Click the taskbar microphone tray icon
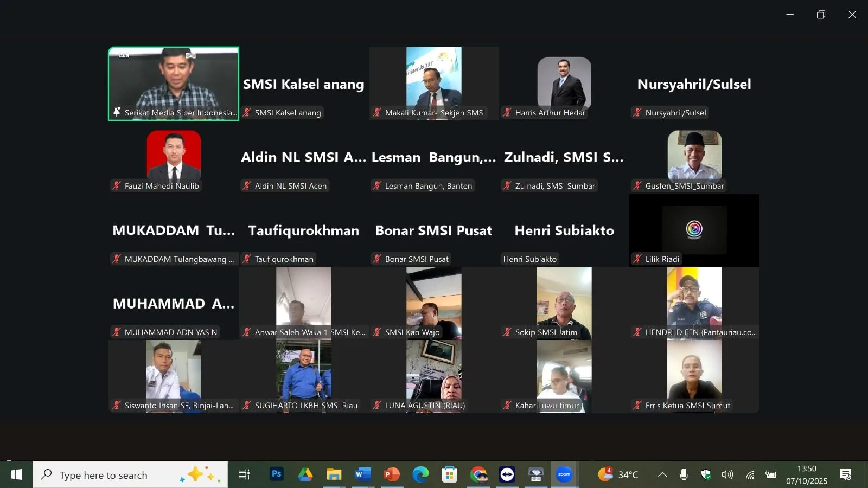 click(684, 474)
